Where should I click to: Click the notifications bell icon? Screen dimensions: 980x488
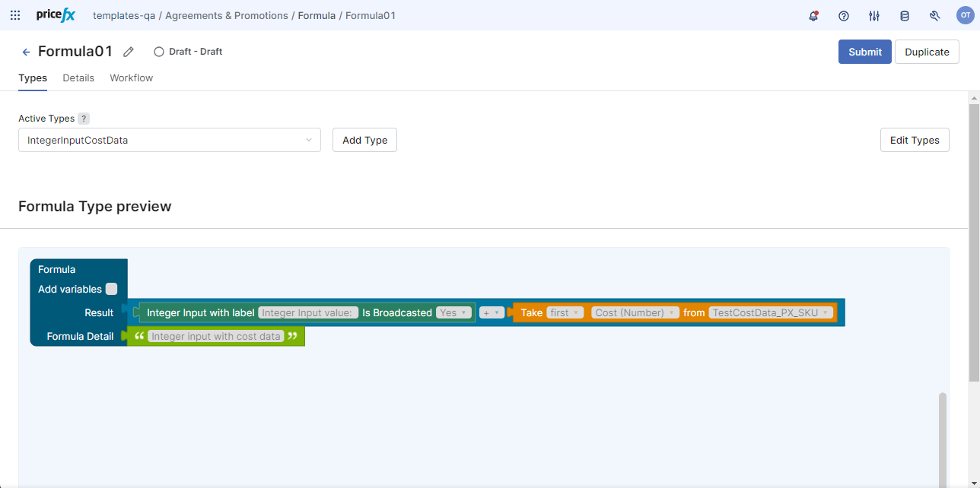coord(813,16)
